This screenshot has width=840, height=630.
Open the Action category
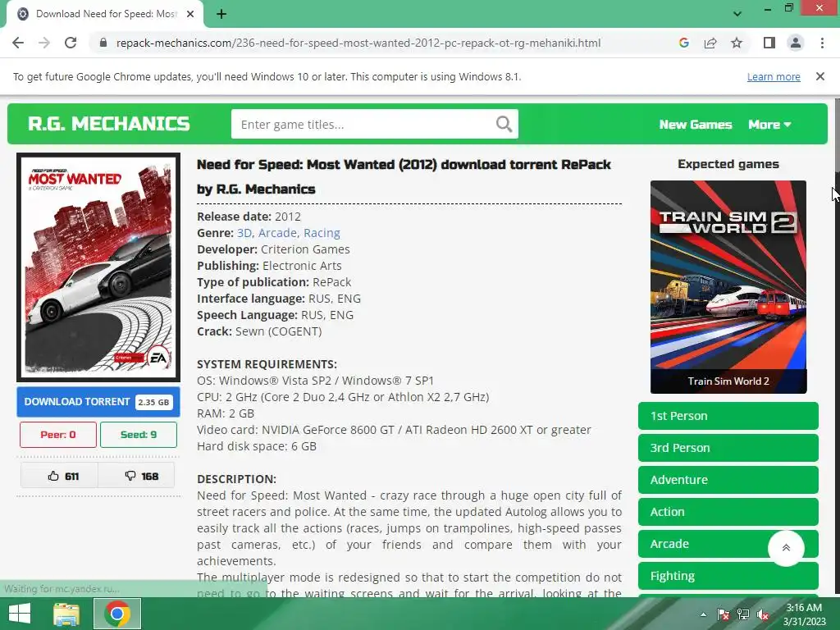(x=728, y=512)
